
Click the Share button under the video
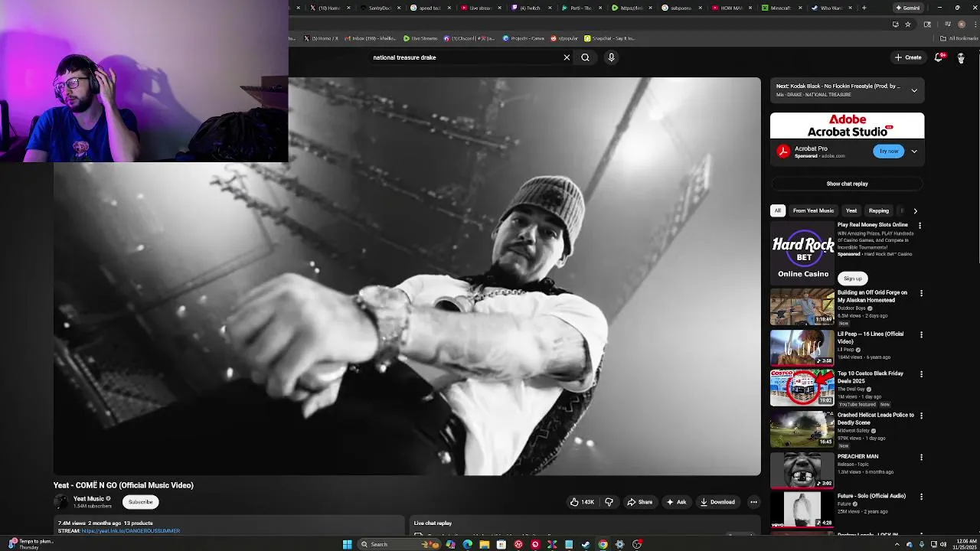tap(639, 502)
